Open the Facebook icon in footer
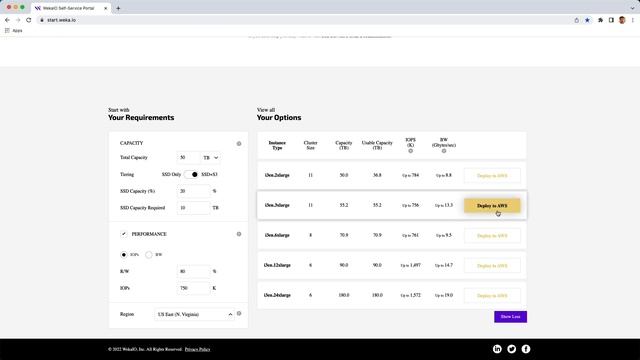Viewport: 640px width, 360px height. pyautogui.click(x=526, y=349)
